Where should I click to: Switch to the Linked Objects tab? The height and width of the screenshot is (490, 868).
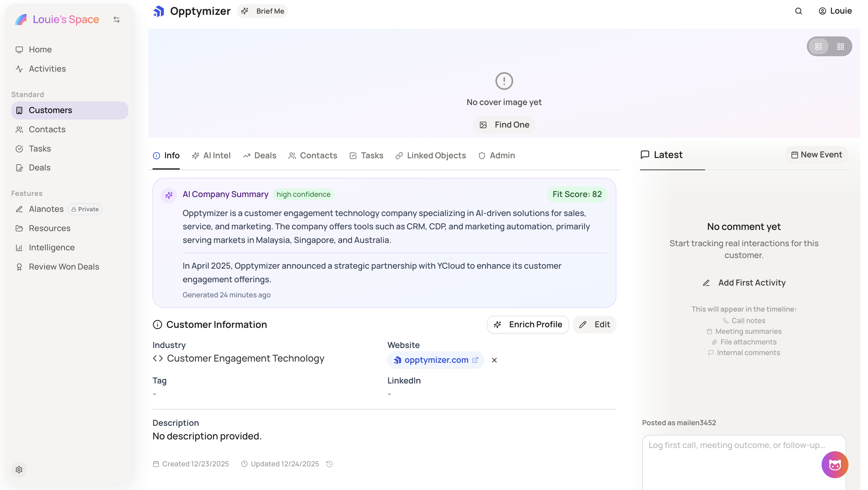point(431,155)
